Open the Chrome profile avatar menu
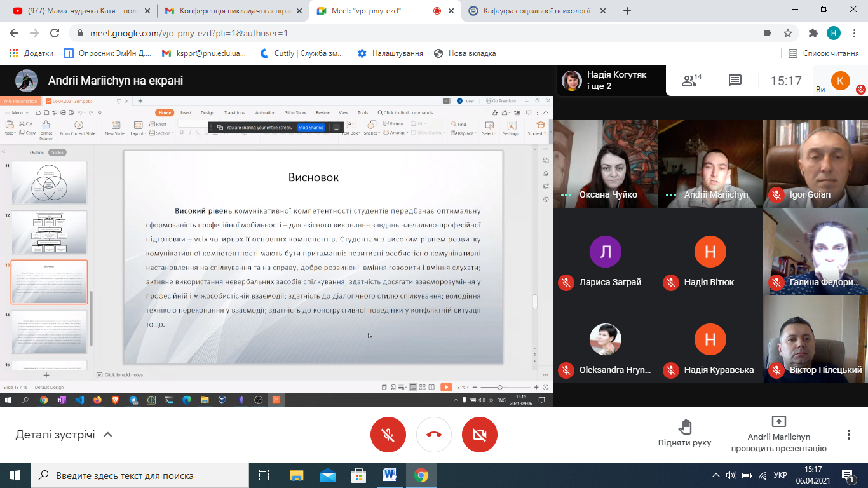 click(834, 33)
